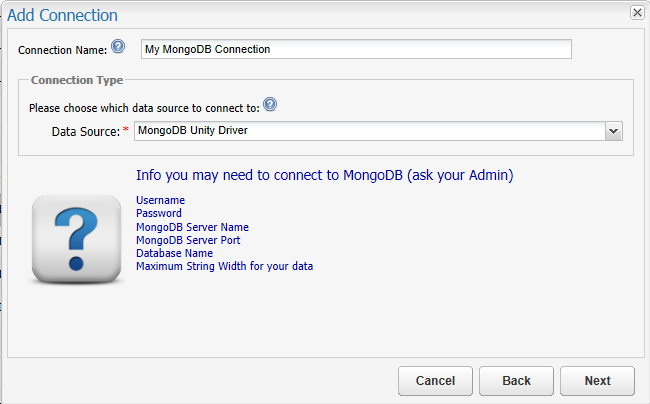Click the large blue question mark image

pyautogui.click(x=78, y=240)
